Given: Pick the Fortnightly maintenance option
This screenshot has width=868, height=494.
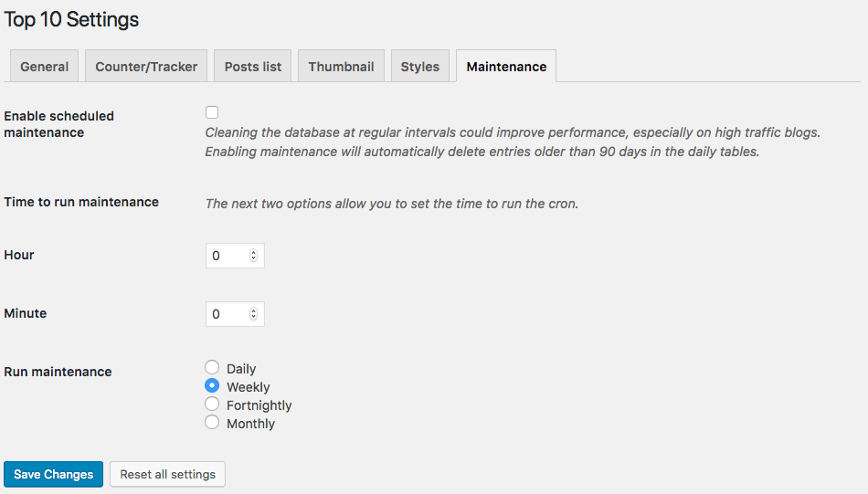Looking at the screenshot, I should 212,405.
